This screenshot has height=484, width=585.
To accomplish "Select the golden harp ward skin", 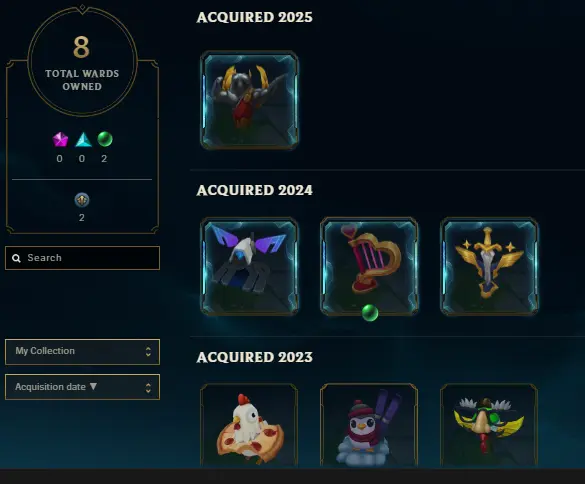I will click(x=369, y=266).
